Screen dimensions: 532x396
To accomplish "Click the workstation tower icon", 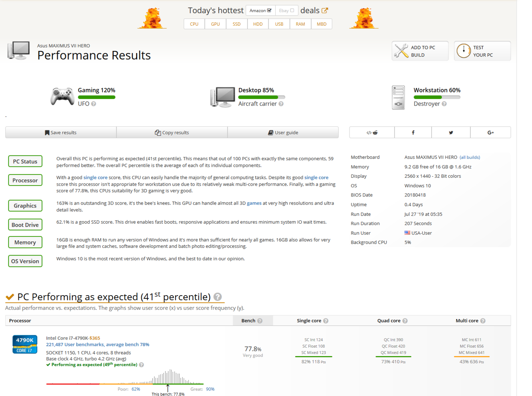I will pos(399,98).
